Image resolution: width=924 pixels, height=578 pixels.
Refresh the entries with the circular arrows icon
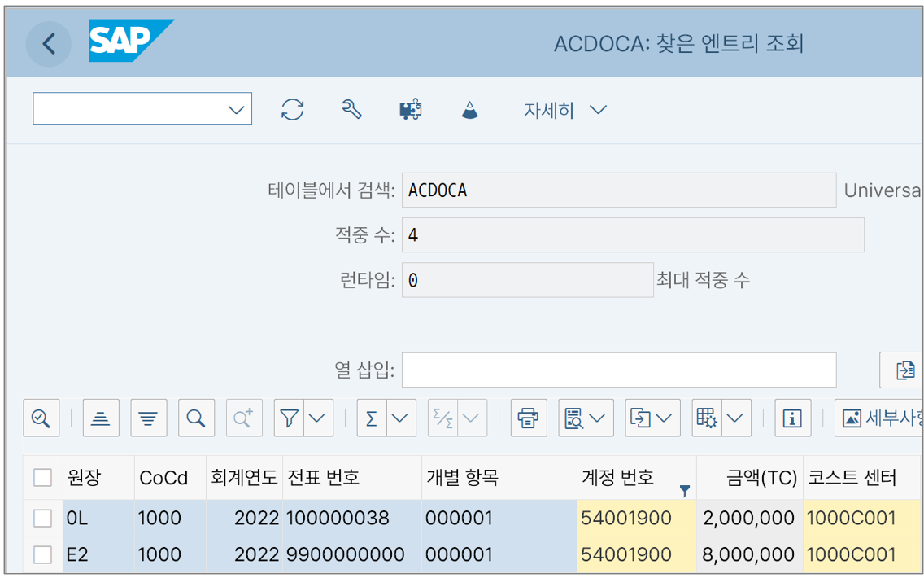coord(293,110)
